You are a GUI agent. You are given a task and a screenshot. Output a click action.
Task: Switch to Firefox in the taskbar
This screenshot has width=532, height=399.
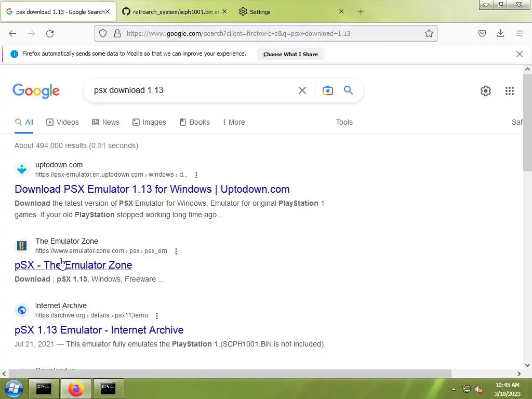[x=76, y=389]
